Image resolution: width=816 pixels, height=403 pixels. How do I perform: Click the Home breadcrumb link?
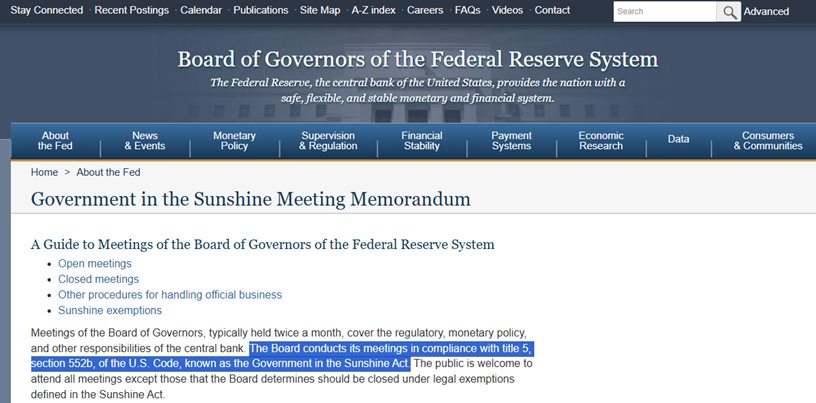(44, 172)
